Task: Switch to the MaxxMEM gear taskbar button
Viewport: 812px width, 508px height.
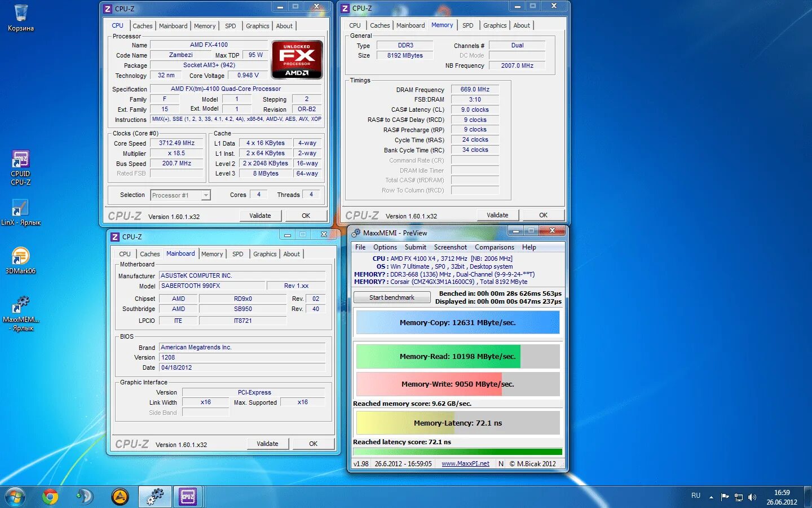Action: coord(155,497)
